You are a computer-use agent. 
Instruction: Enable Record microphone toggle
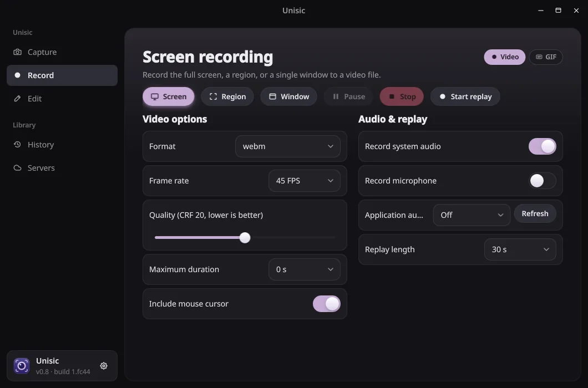click(x=543, y=181)
